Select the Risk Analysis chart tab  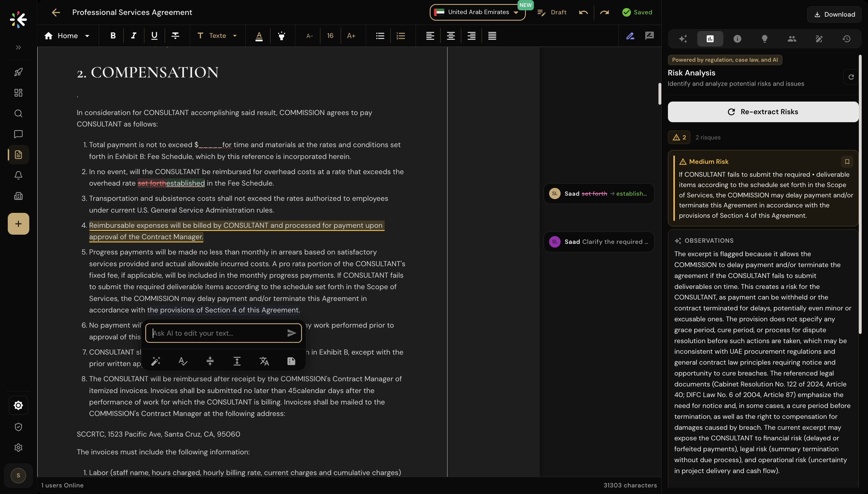coord(710,39)
